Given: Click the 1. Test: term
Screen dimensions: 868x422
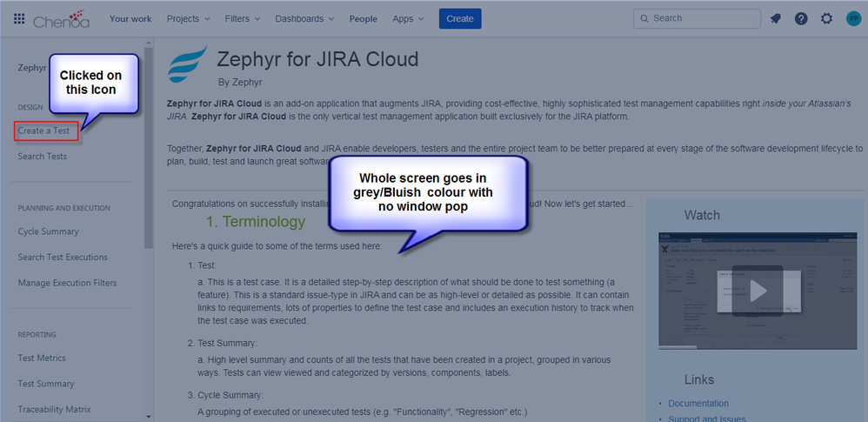Looking at the screenshot, I should pyautogui.click(x=202, y=265).
